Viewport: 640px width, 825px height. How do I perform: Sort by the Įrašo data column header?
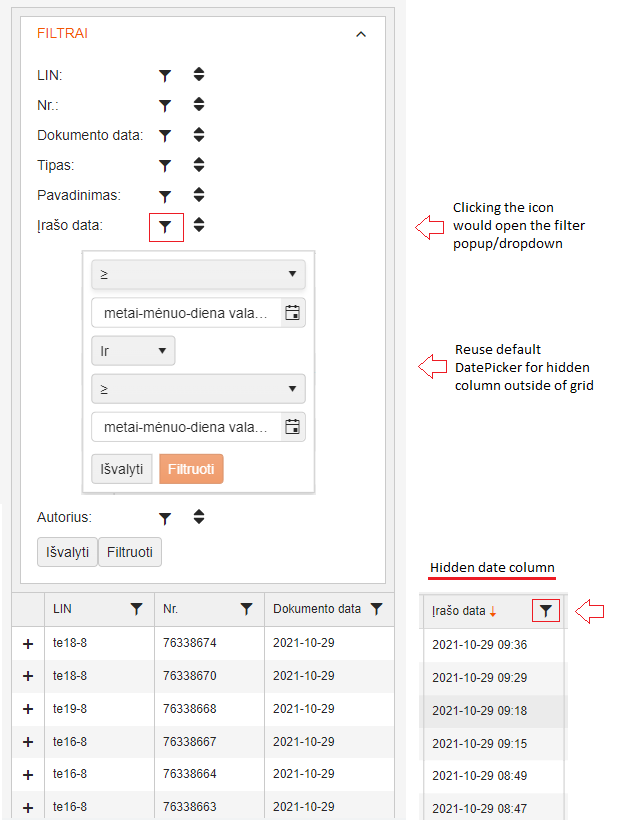coord(460,611)
